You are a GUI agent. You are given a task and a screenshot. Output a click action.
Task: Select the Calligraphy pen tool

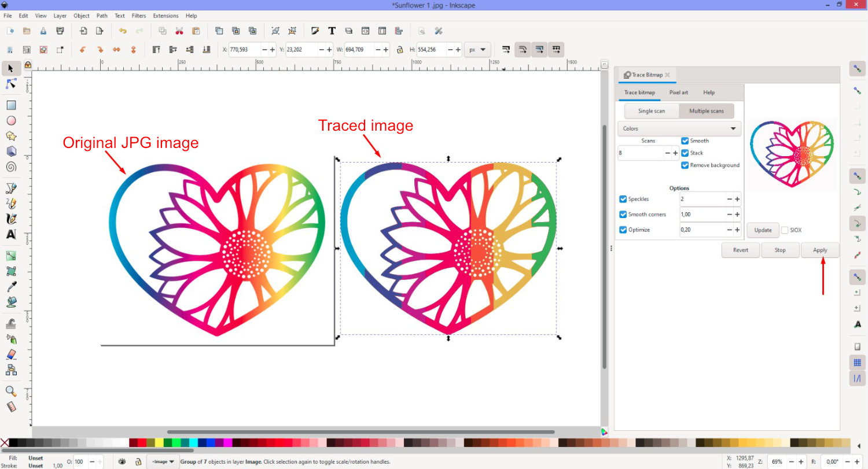click(x=11, y=219)
